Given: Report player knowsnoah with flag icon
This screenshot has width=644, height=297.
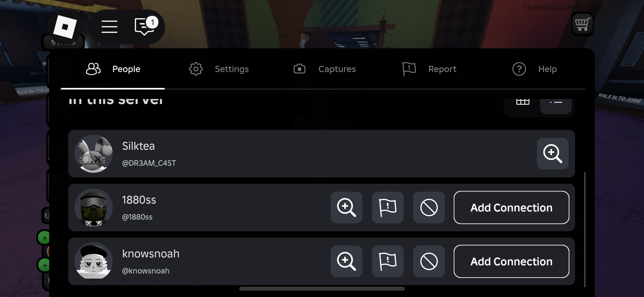Looking at the screenshot, I should (388, 261).
